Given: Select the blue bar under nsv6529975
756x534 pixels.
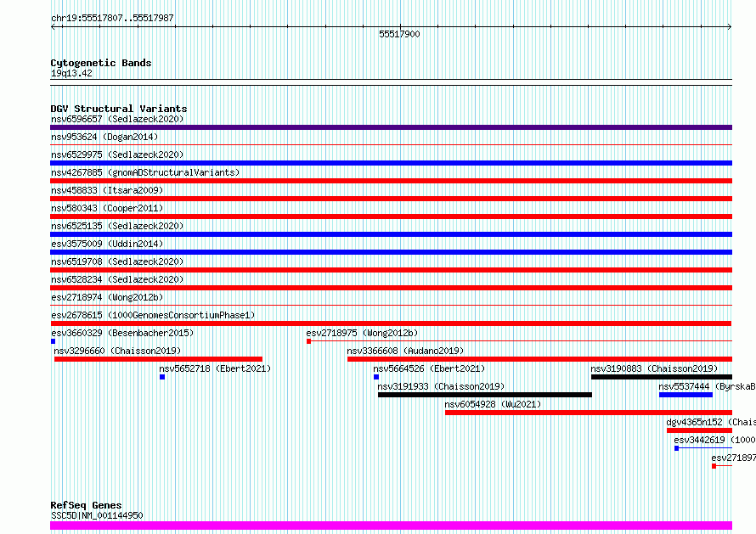Looking at the screenshot, I should coord(391,163).
